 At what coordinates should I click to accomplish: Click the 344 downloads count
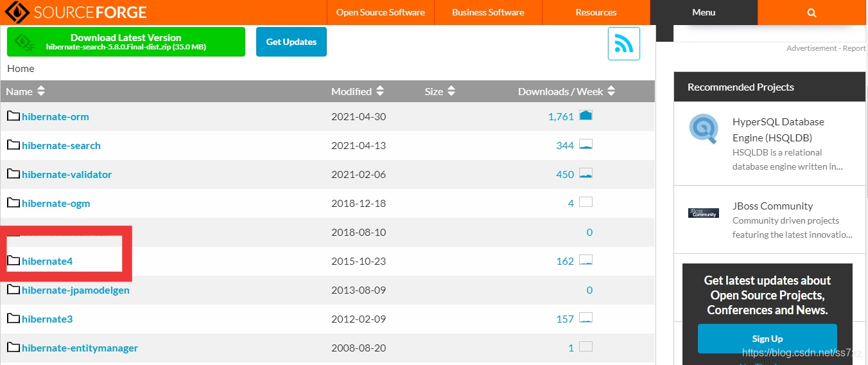565,145
